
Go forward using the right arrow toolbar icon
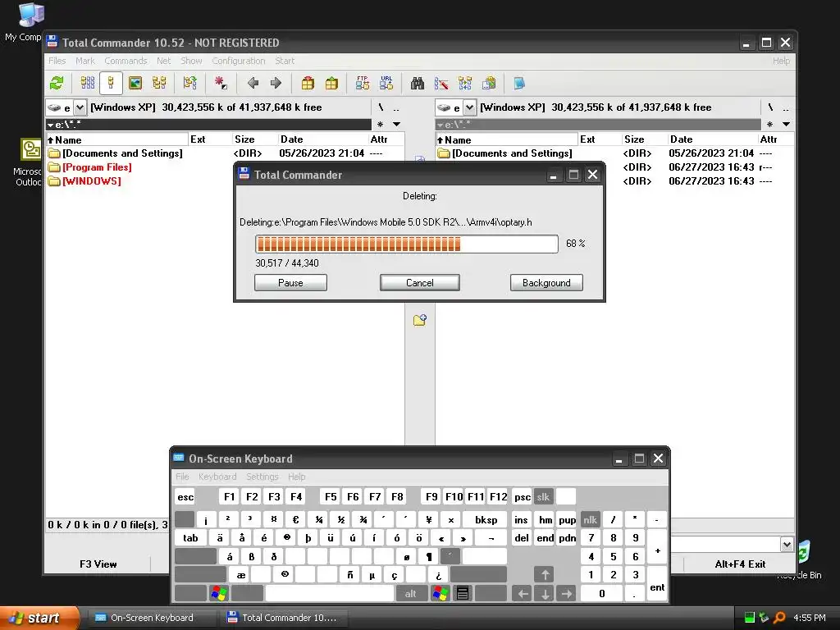pos(276,83)
